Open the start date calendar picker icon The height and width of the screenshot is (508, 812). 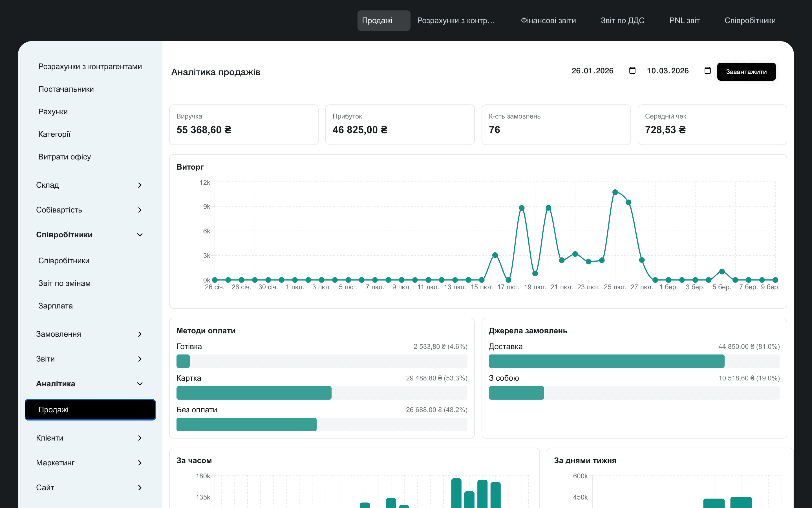[632, 71]
